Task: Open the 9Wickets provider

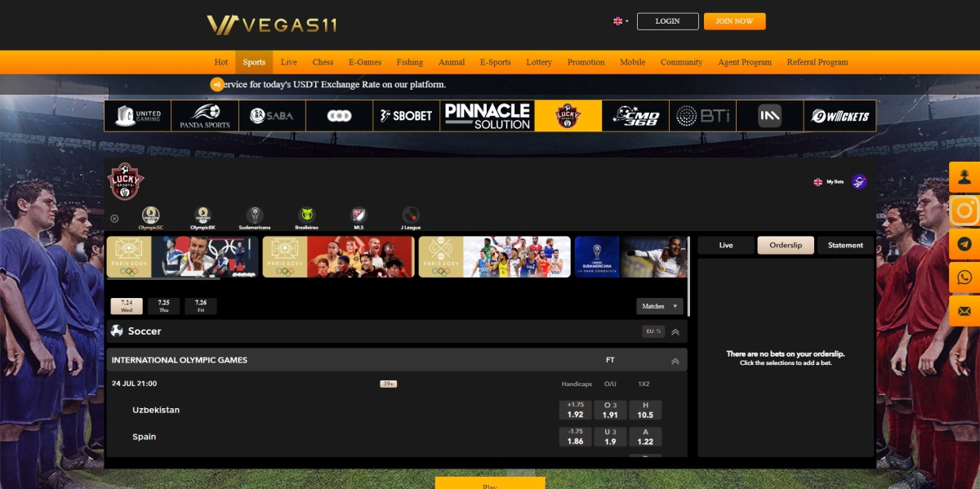Action: [x=840, y=116]
